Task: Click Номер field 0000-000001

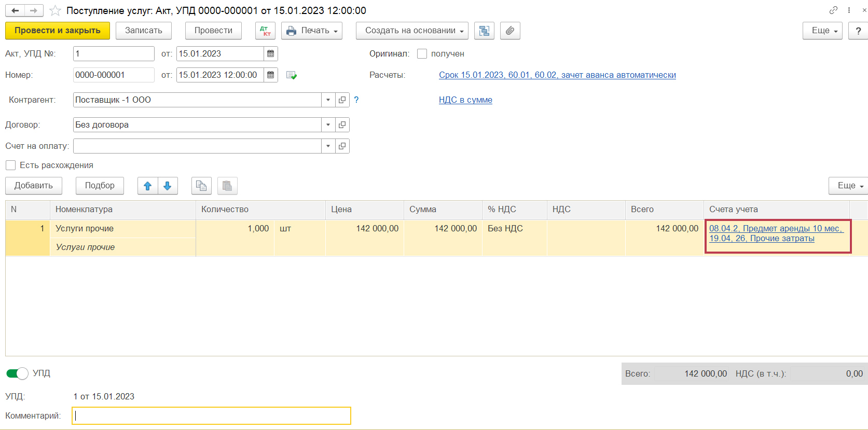Action: tap(114, 75)
